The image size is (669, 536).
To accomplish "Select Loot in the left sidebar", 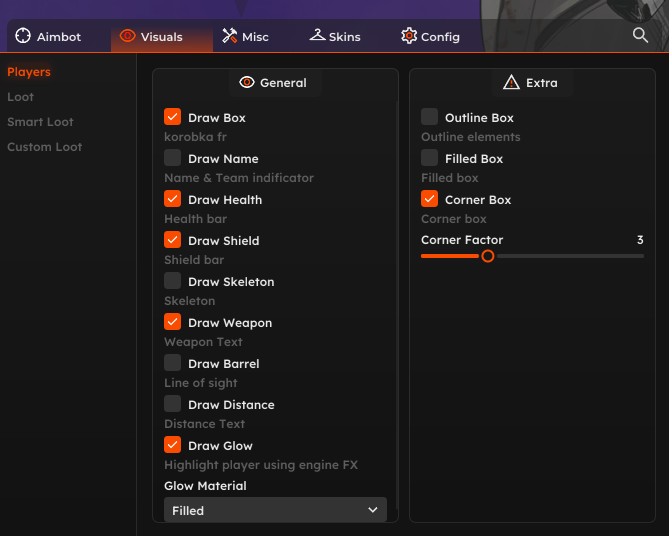I will pyautogui.click(x=21, y=97).
